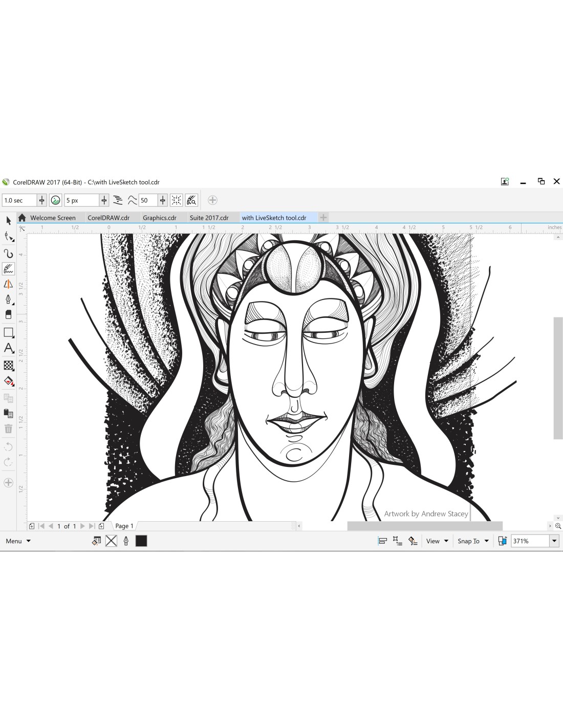Image resolution: width=563 pixels, height=728 pixels.
Task: Toggle the bounding box display button
Action: coord(176,200)
